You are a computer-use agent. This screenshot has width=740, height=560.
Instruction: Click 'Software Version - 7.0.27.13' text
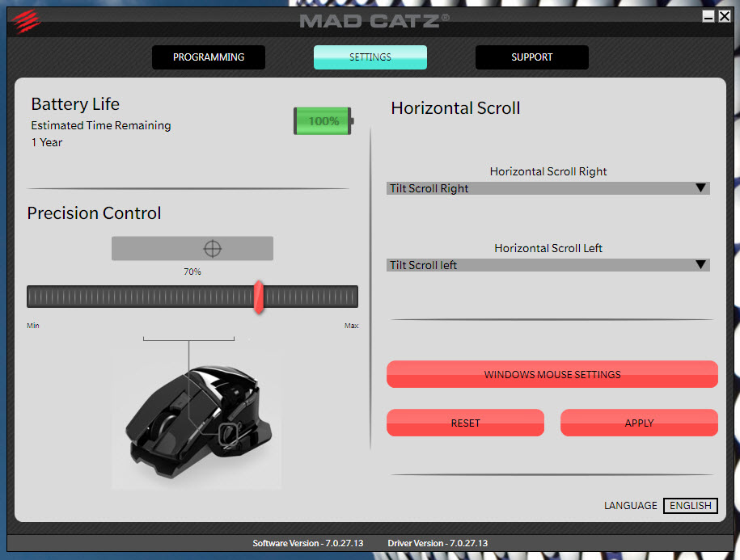coord(307,543)
